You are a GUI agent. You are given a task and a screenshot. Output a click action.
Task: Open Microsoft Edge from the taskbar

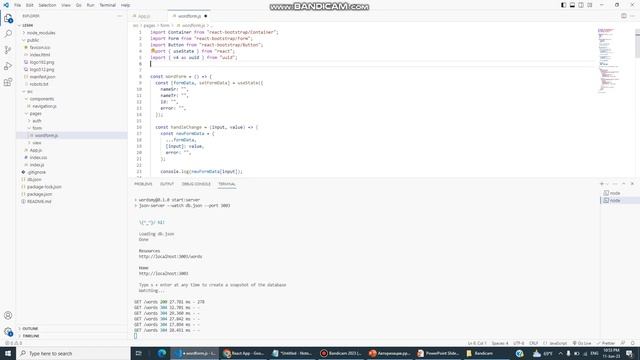pyautogui.click(x=162, y=353)
